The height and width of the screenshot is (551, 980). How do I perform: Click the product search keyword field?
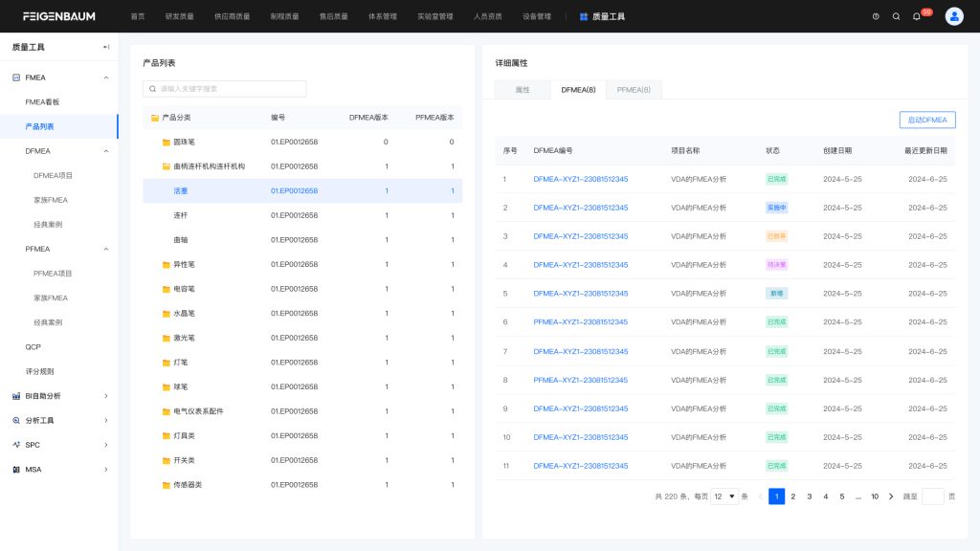click(x=224, y=89)
